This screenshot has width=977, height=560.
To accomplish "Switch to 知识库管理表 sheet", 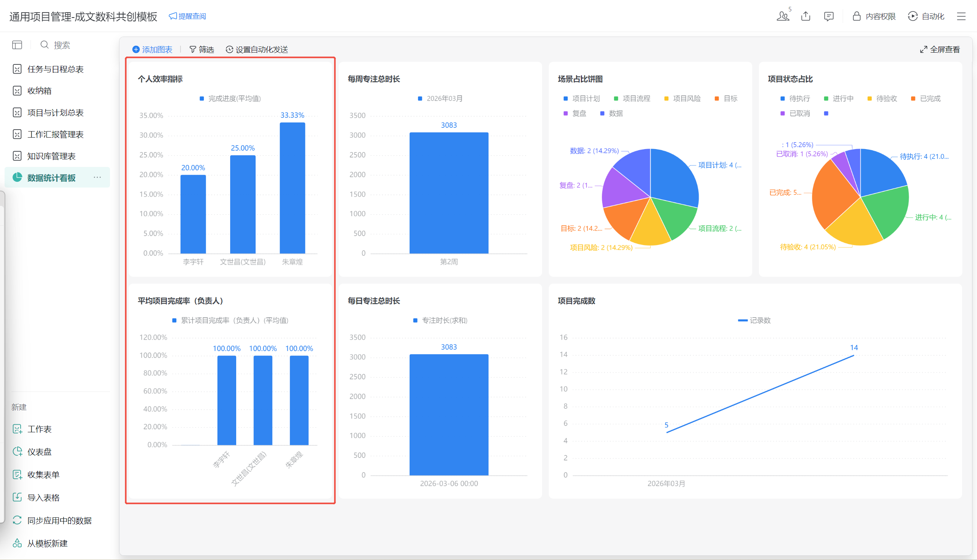I will click(51, 156).
